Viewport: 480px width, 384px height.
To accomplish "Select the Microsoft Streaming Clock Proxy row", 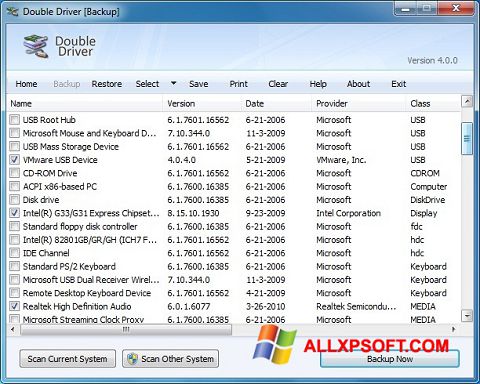I will [233, 319].
